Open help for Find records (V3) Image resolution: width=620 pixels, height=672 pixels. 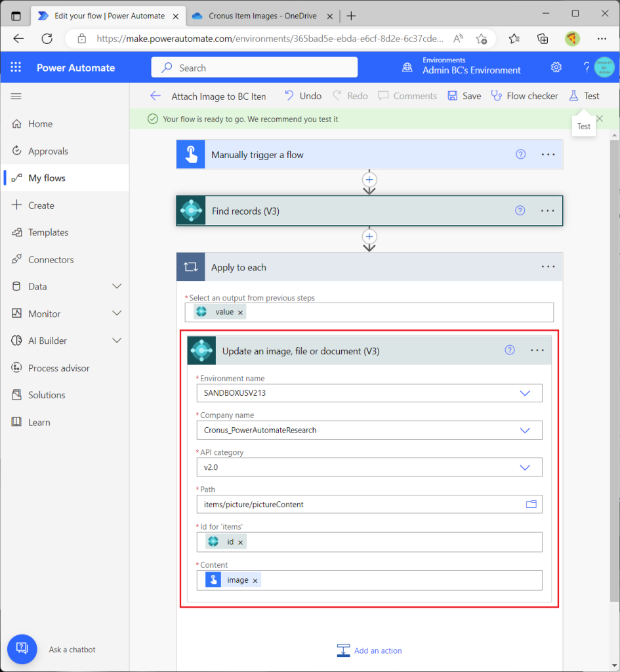coord(520,211)
